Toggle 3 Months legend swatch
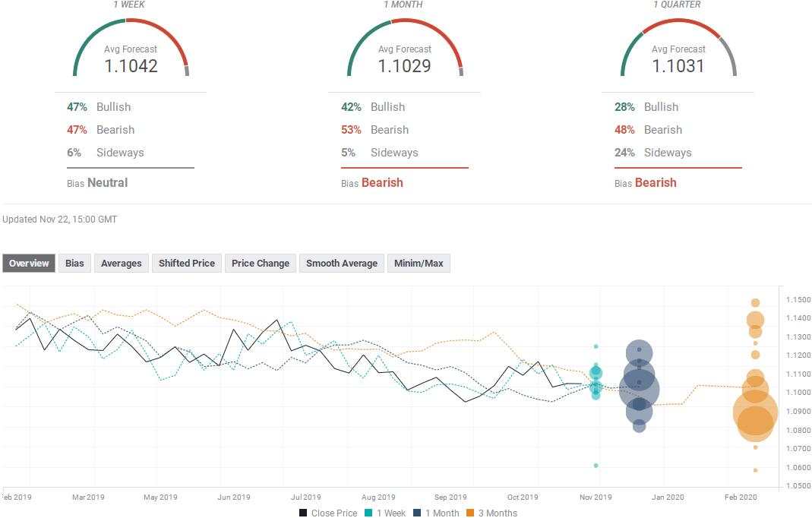This screenshot has height=518, width=812. point(470,513)
